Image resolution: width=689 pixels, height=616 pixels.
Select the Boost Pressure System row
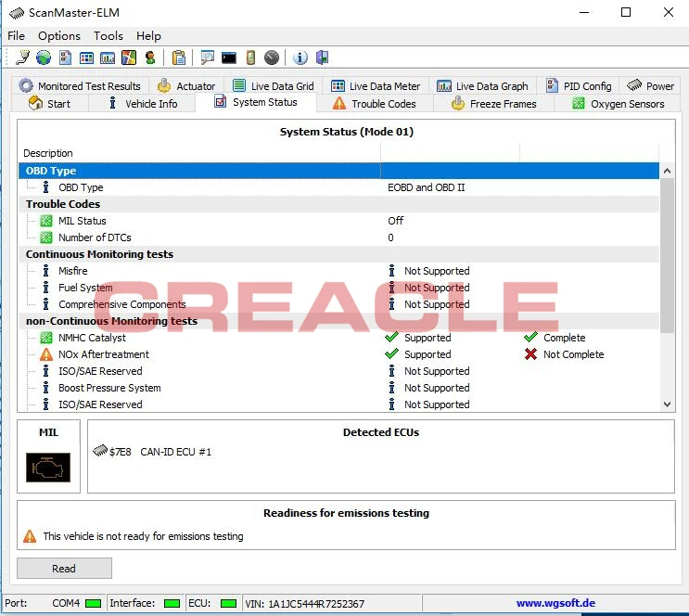[338, 388]
